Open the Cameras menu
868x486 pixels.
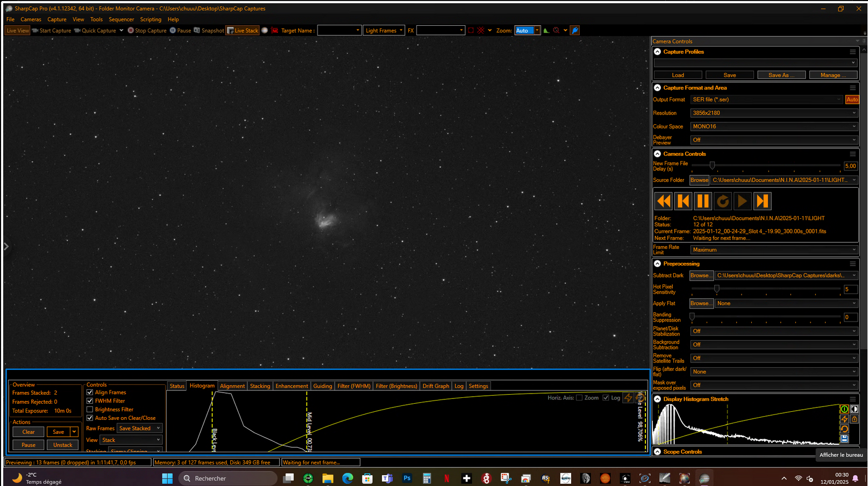point(31,19)
